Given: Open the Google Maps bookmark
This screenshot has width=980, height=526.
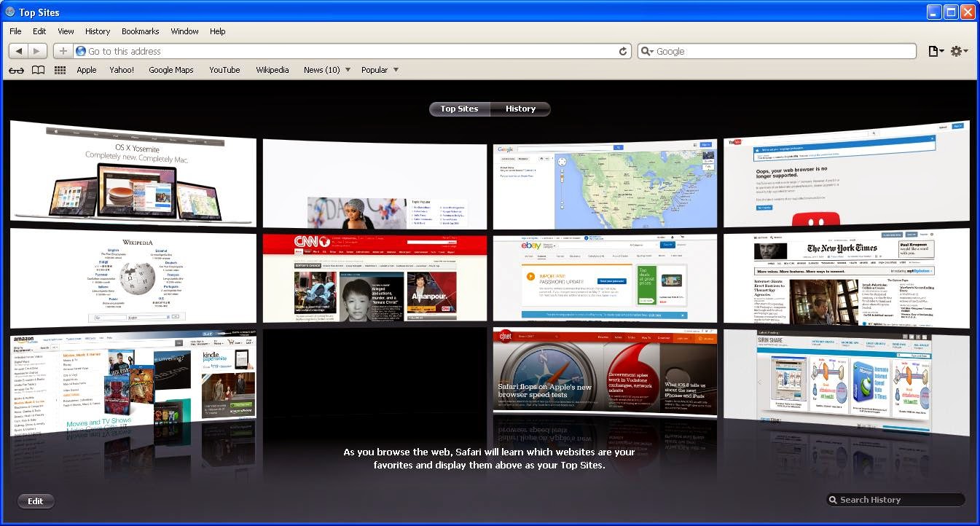Looking at the screenshot, I should coord(171,70).
